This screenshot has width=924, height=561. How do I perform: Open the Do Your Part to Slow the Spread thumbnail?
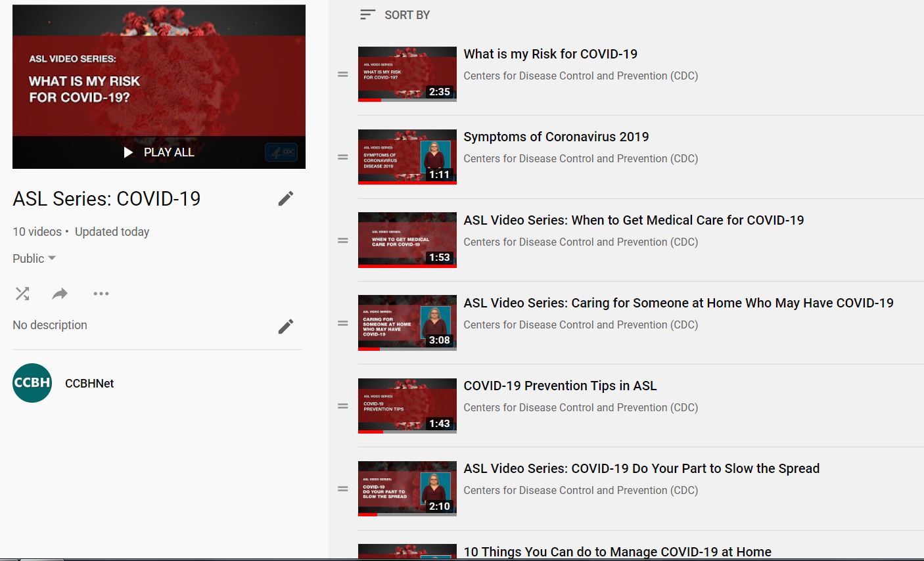tap(407, 489)
